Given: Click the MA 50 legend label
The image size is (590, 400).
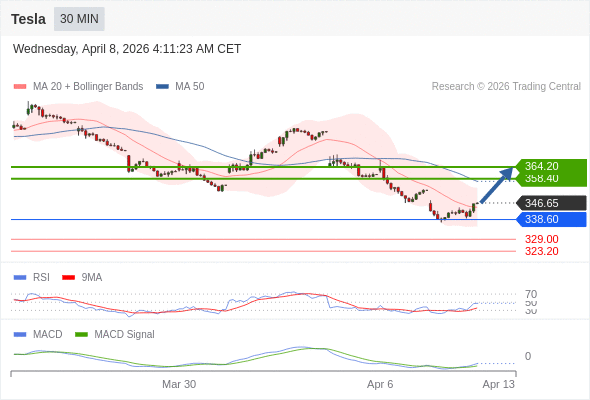Looking at the screenshot, I should click(x=190, y=87).
